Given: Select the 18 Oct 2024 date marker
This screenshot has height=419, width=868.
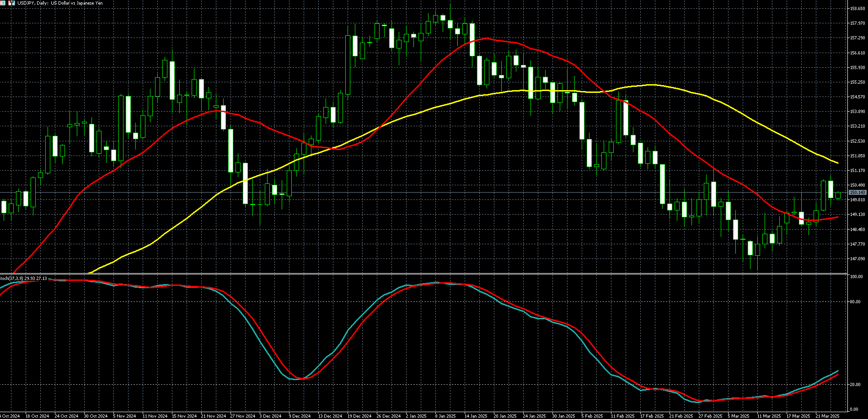Looking at the screenshot, I should coord(38,416).
